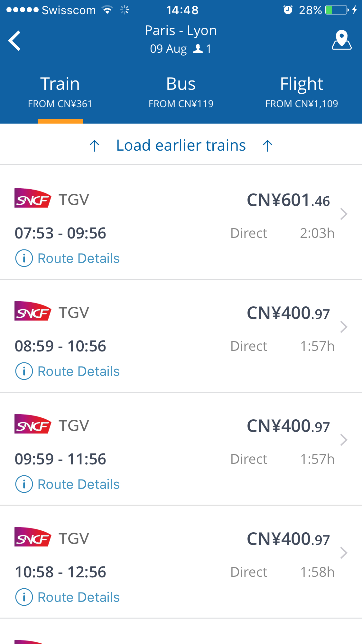This screenshot has height=644, width=362.
Task: Expand the CN¥601.46 train chevron
Action: pos(344,214)
